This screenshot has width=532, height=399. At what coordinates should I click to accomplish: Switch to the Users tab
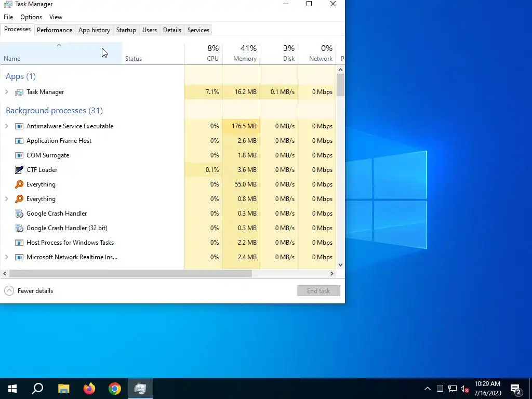[150, 30]
